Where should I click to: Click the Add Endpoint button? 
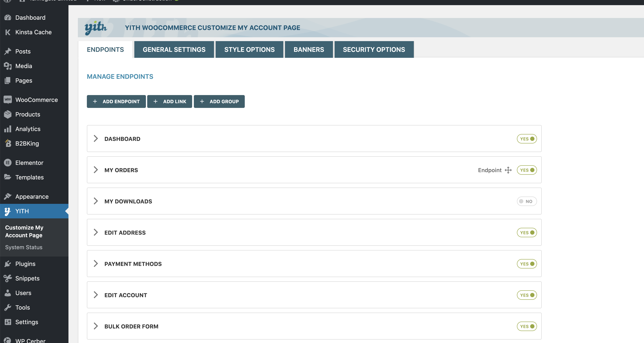click(116, 101)
